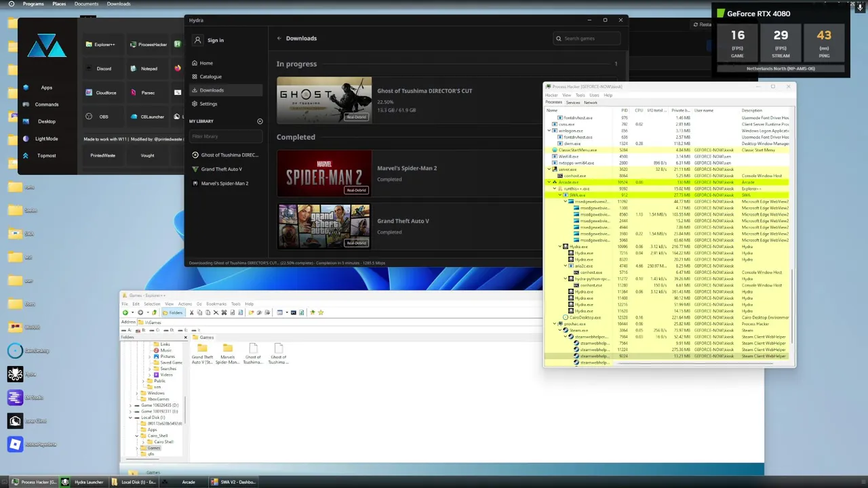Collapse the Cairo_Shell folder node
Image resolution: width=868 pixels, height=488 pixels.
pos(138,436)
